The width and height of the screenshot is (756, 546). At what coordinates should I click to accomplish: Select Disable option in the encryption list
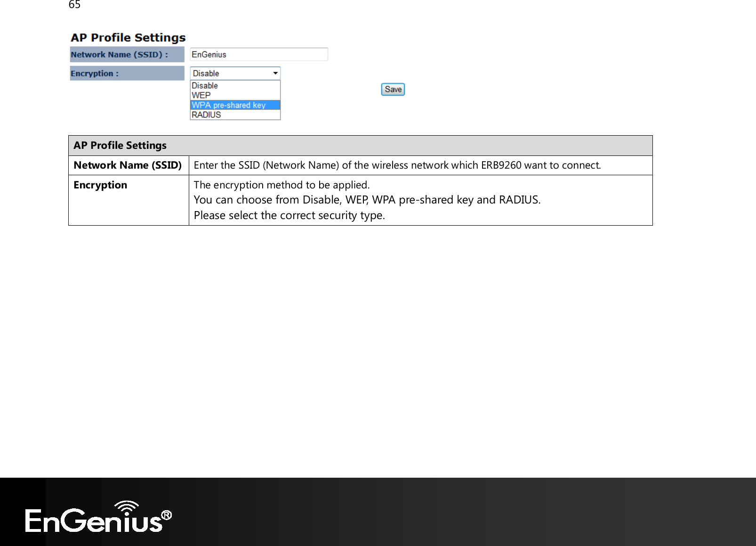(235, 86)
